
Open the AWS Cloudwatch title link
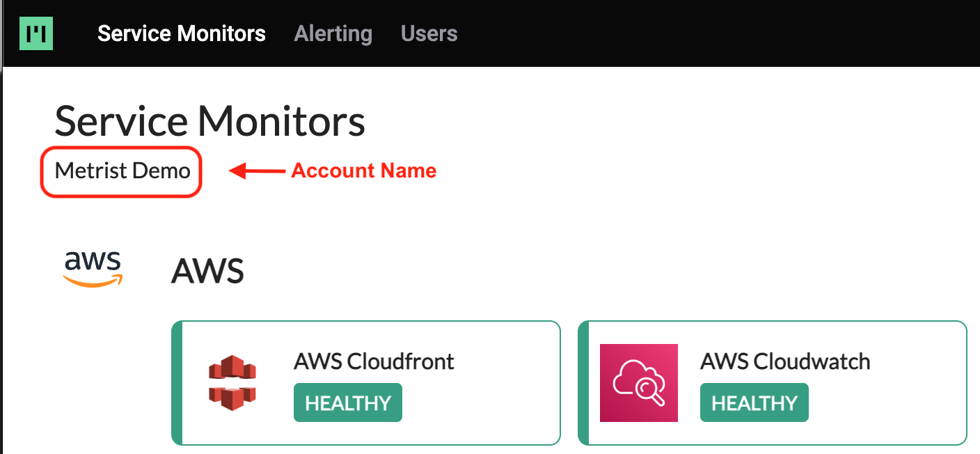[x=785, y=361]
